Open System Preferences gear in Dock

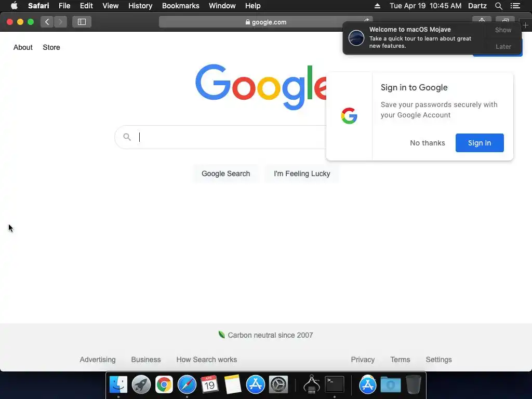(x=278, y=384)
